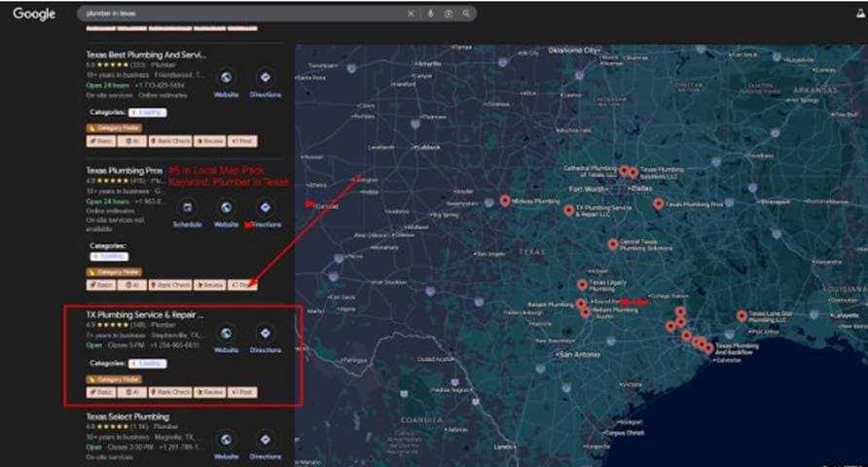Click Category Finder under Texas Plumbing Pros
This screenshot has height=467, width=868.
[x=114, y=272]
